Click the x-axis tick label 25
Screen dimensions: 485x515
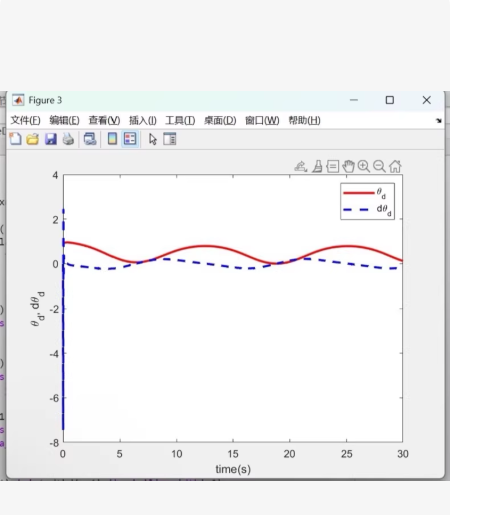point(346,454)
